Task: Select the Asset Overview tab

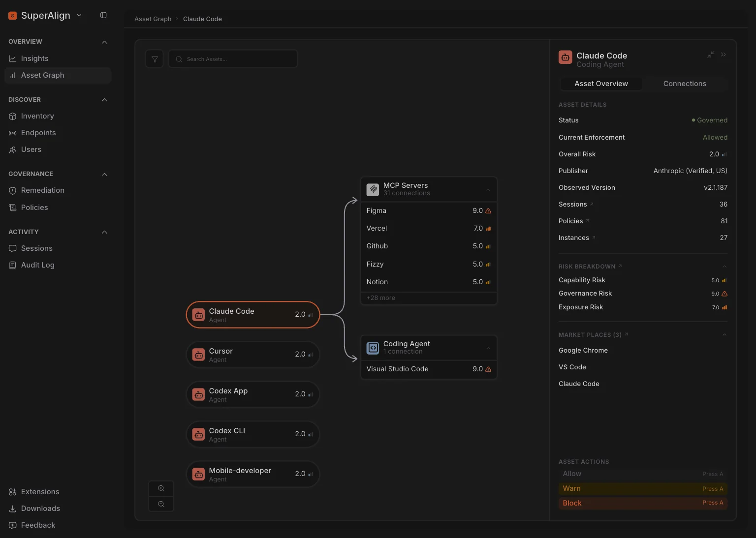Action: click(x=601, y=84)
